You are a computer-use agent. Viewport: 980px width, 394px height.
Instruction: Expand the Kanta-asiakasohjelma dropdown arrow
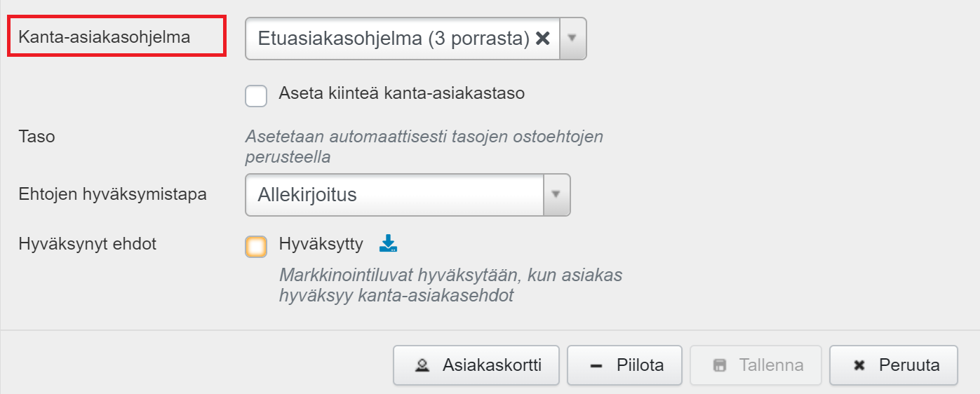click(x=572, y=39)
